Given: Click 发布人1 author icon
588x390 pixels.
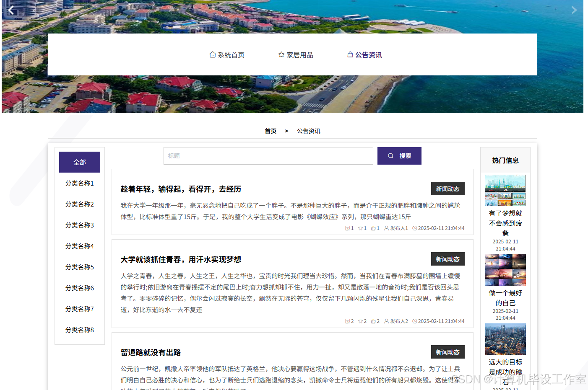Looking at the screenshot, I should click(386, 228).
